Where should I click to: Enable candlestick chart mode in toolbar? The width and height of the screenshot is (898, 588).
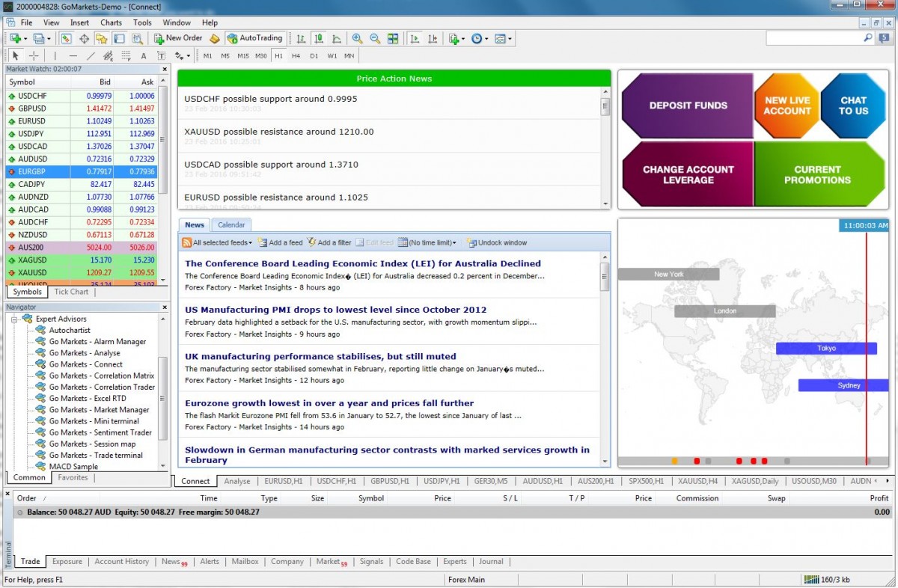(320, 38)
